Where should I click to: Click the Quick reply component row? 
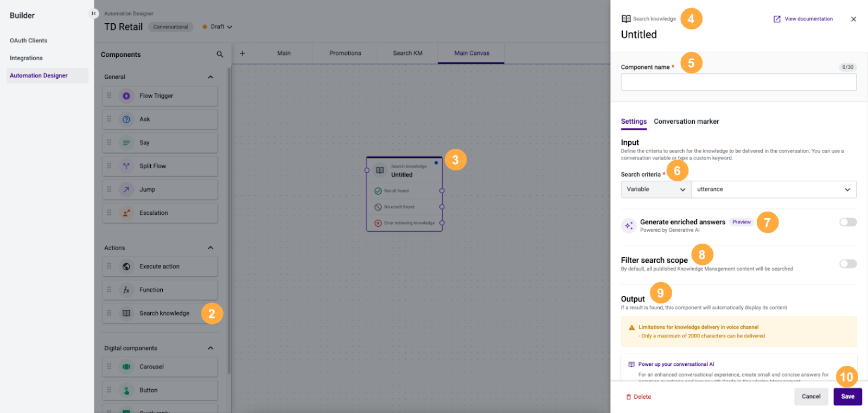160,410
